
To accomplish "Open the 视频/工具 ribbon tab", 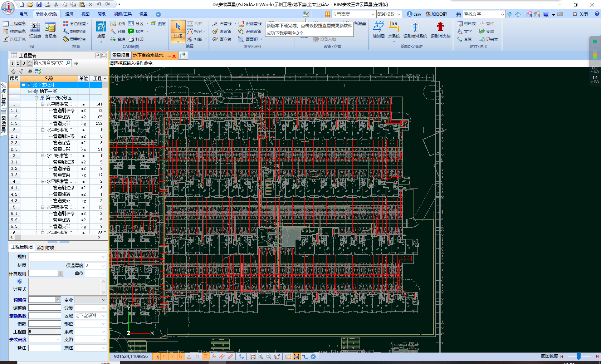I will tap(123, 14).
